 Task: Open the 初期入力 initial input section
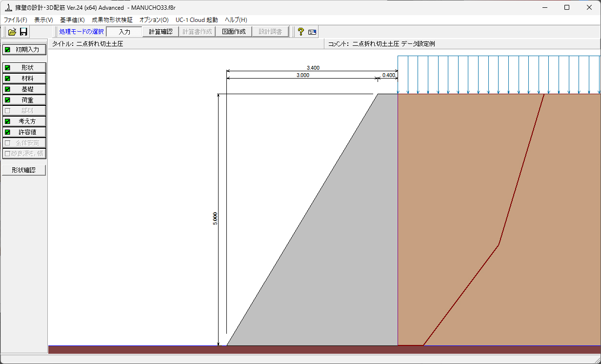click(24, 50)
